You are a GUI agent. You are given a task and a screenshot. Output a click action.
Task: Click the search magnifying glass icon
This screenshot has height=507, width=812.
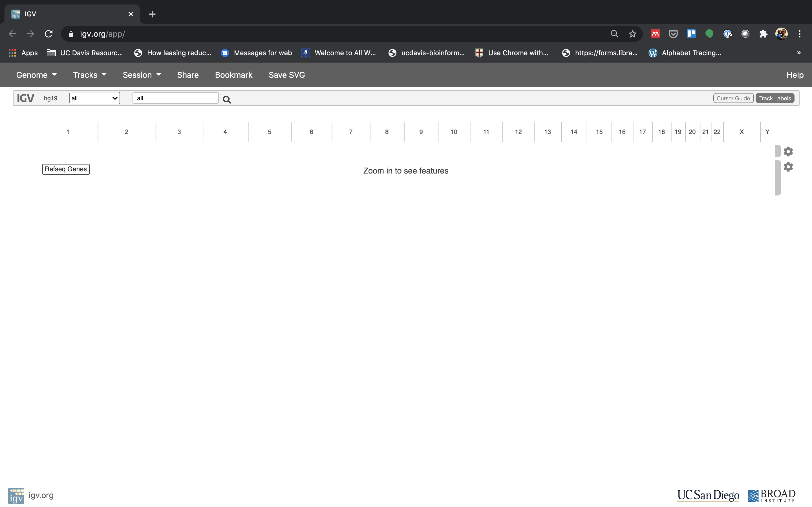pyautogui.click(x=227, y=99)
